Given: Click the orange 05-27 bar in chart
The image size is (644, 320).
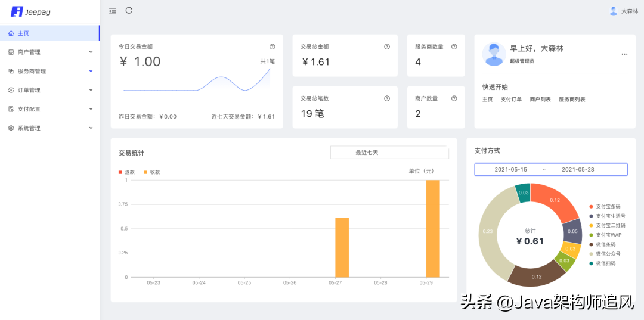Looking at the screenshot, I should [x=342, y=248].
